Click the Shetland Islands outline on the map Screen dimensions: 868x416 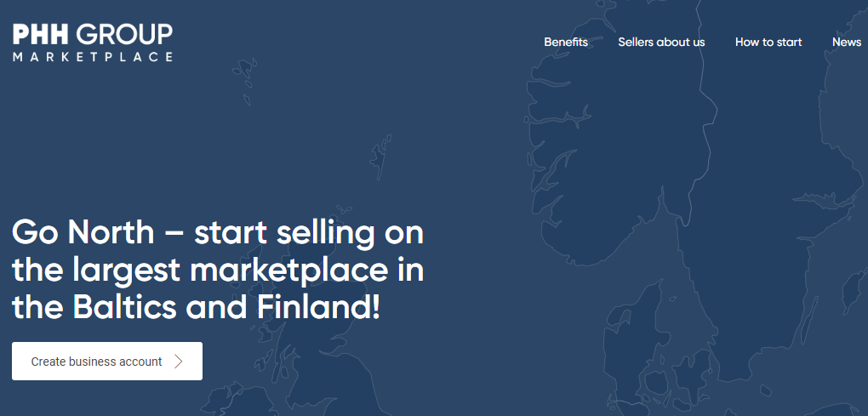click(x=381, y=155)
